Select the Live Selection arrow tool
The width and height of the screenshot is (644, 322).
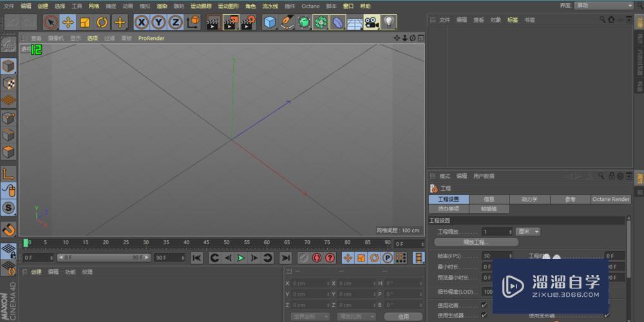pyautogui.click(x=51, y=22)
